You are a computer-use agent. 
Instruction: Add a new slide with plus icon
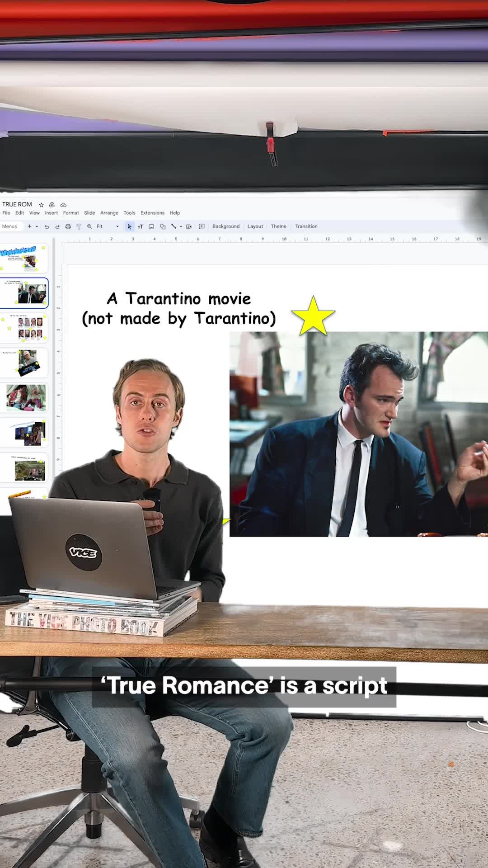pyautogui.click(x=29, y=226)
